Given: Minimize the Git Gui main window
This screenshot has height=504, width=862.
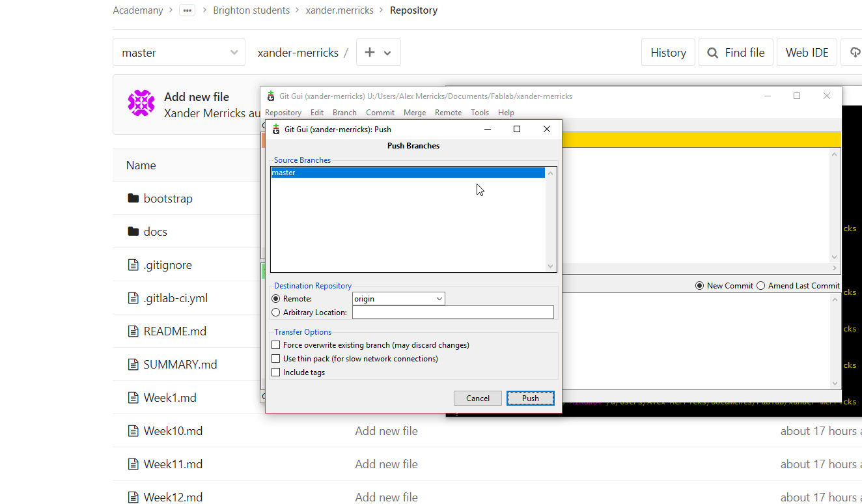Looking at the screenshot, I should click(768, 96).
